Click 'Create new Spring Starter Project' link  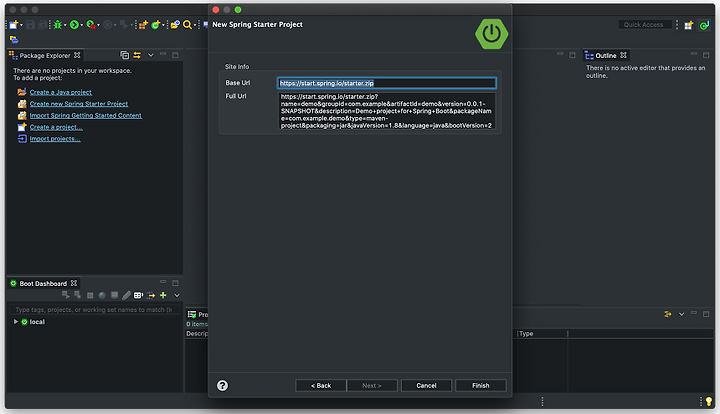click(79, 104)
